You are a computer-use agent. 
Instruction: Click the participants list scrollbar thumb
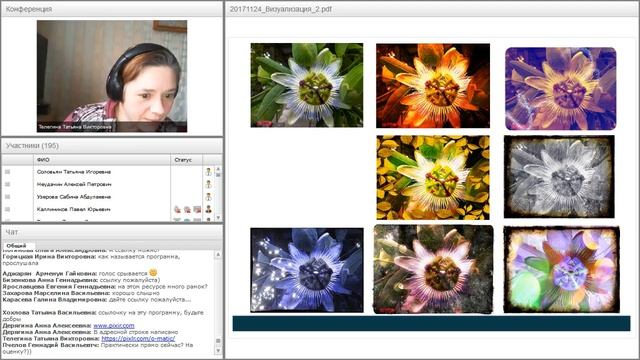coord(218,174)
